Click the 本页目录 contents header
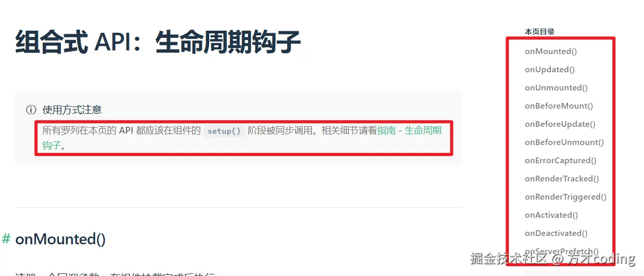 point(539,32)
